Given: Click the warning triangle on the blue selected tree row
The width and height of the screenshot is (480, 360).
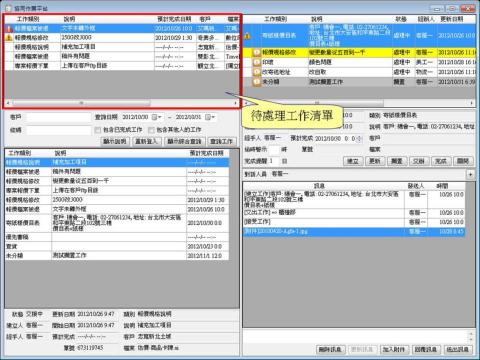Looking at the screenshot, I should 247,35.
